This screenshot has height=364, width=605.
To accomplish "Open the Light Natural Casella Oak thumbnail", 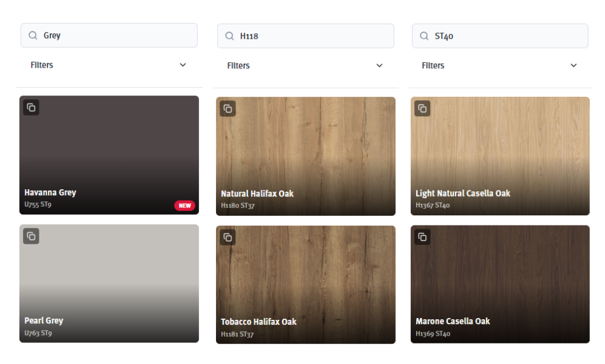I will click(500, 156).
